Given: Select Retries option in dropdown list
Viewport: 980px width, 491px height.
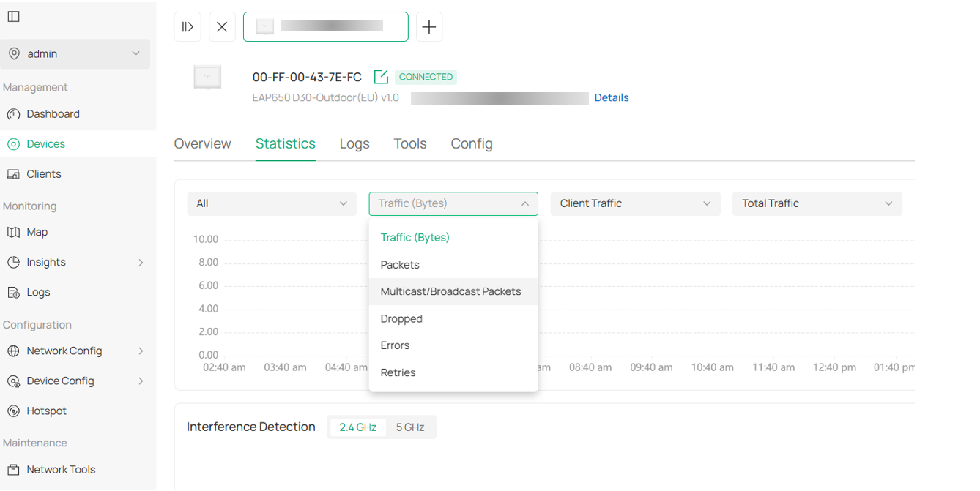Looking at the screenshot, I should click(x=398, y=372).
